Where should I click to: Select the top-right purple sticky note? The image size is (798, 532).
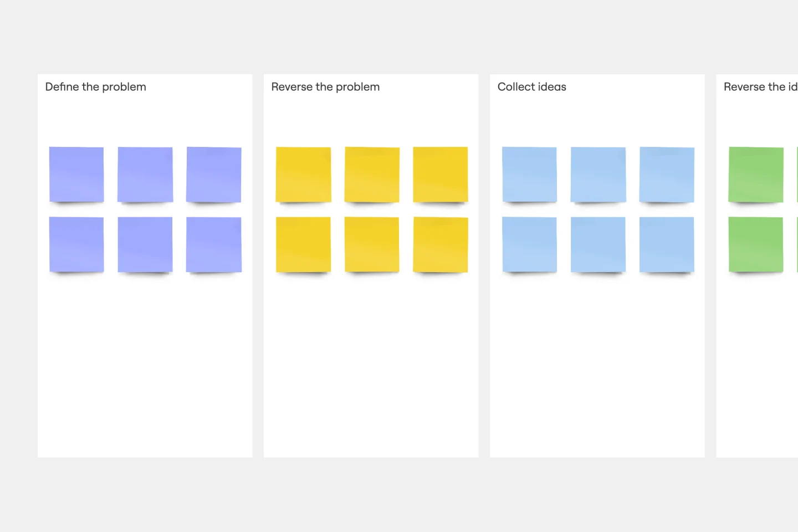pyautogui.click(x=214, y=174)
